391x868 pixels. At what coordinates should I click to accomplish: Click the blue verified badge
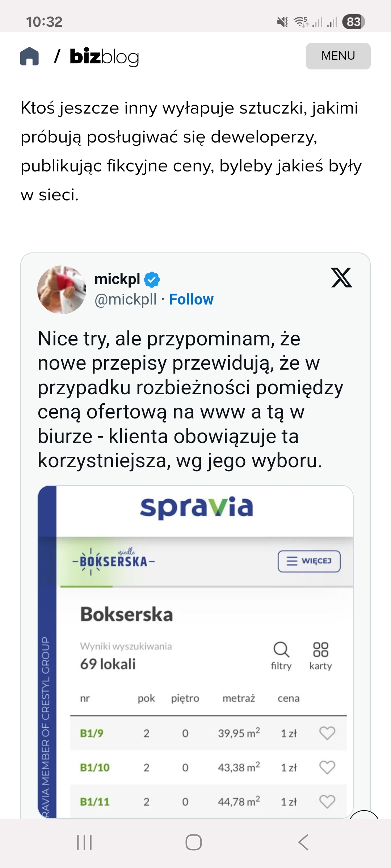coord(152,280)
